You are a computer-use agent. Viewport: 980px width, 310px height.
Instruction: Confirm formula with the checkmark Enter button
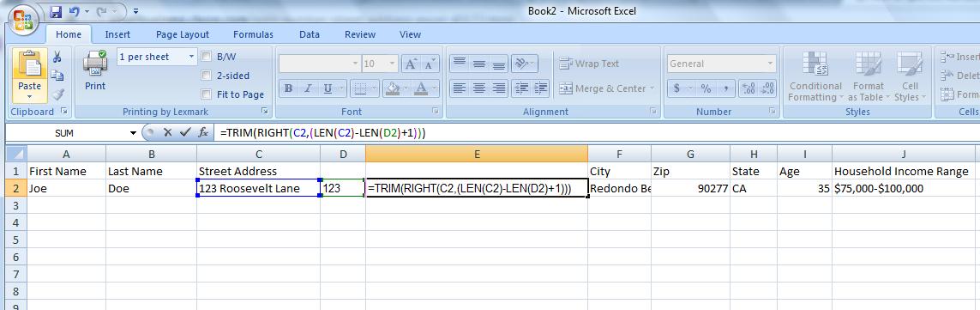(185, 133)
